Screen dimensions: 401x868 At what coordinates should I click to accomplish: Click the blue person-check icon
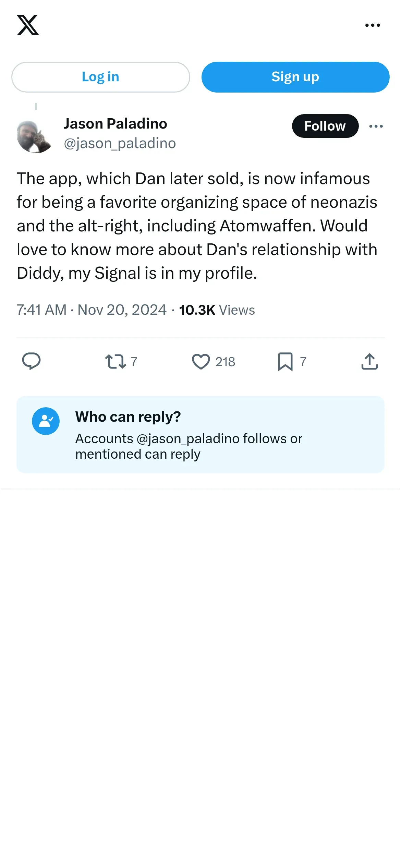point(46,421)
